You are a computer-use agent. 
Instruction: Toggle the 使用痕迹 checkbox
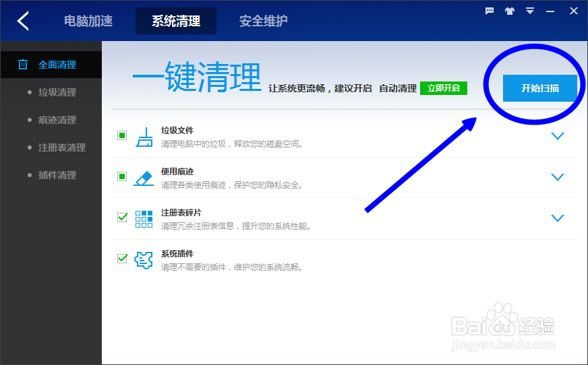pyautogui.click(x=122, y=176)
